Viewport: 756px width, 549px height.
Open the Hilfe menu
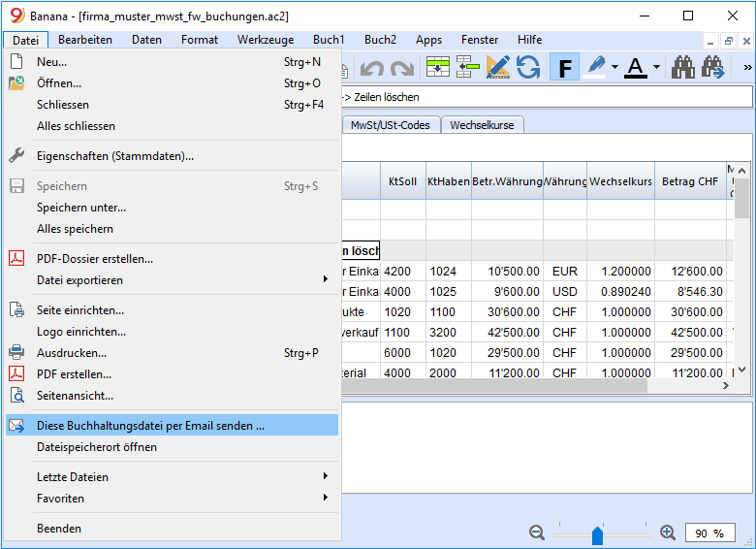[529, 40]
